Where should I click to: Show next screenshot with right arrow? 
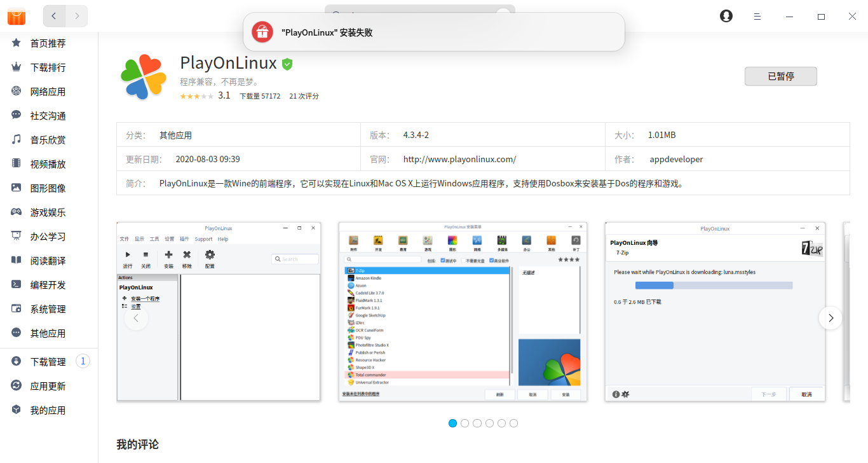click(x=831, y=318)
